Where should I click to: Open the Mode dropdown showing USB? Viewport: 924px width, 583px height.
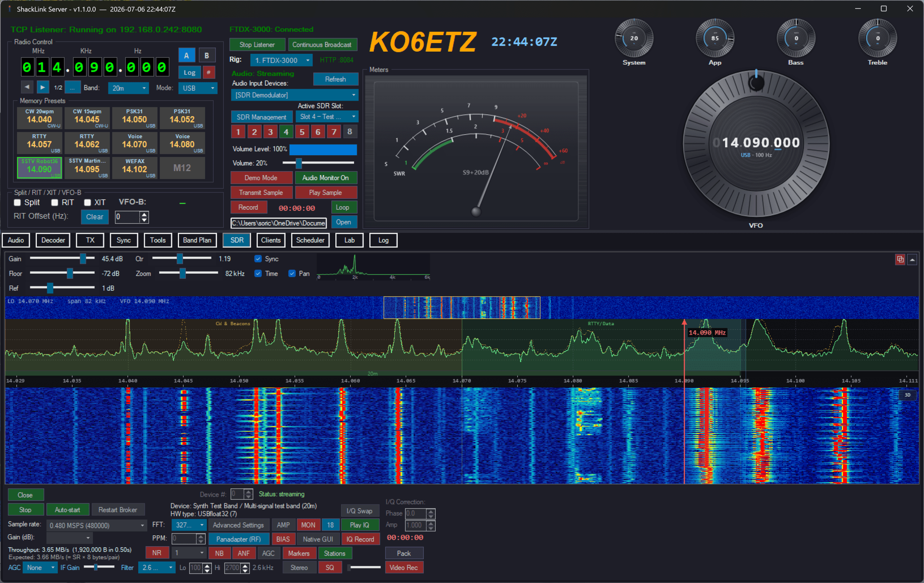(x=198, y=88)
